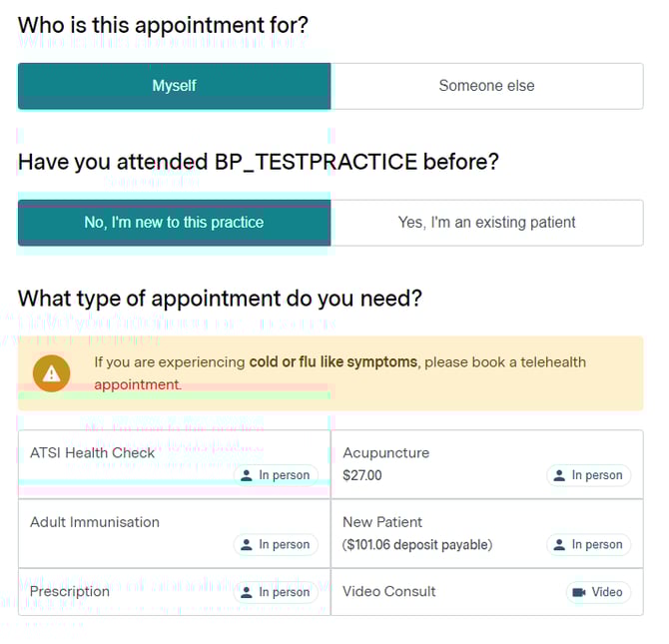669x644 pixels.
Task: Click New Patient In person badge
Action: pos(588,544)
